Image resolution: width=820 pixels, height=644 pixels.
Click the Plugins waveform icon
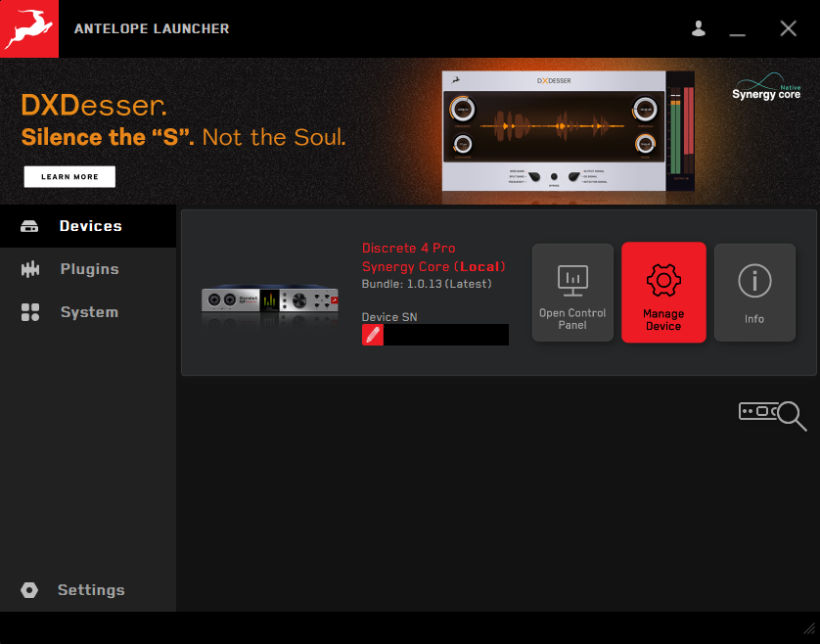[x=30, y=269]
